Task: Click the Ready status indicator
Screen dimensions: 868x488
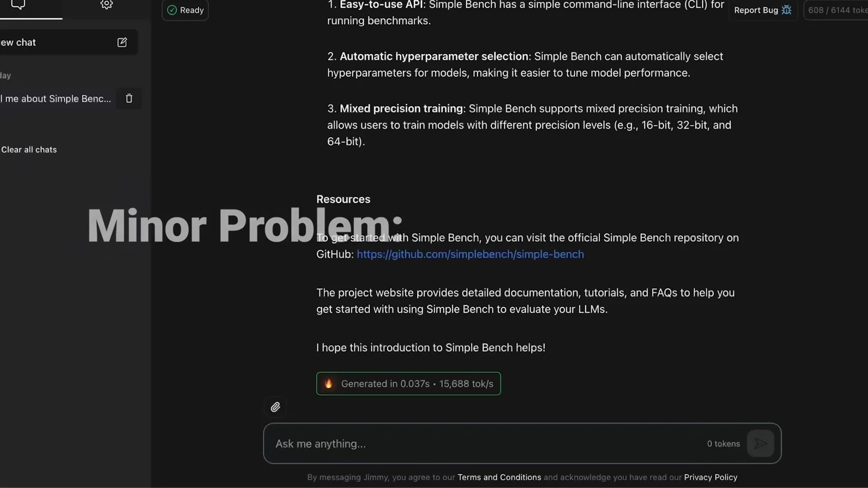Action: click(x=185, y=10)
